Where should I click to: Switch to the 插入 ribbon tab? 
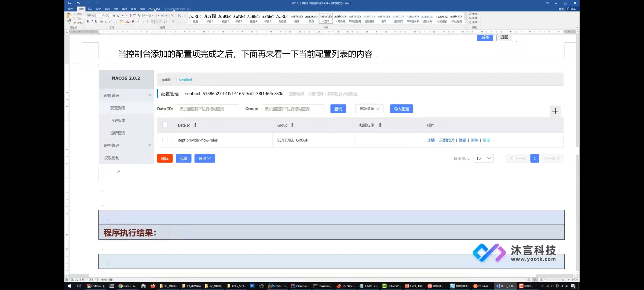coord(90,9)
